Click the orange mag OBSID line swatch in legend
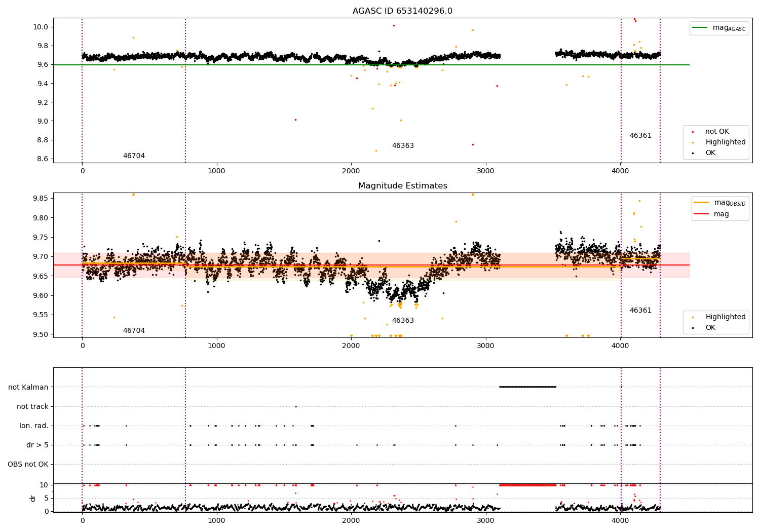Viewport: 760px width, 532px height. pyautogui.click(x=702, y=203)
